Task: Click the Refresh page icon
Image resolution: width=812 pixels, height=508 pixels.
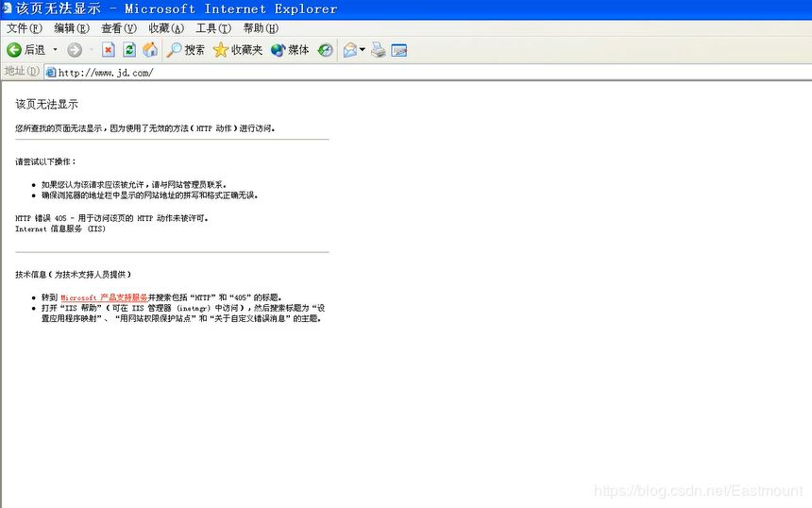Action: (x=129, y=50)
